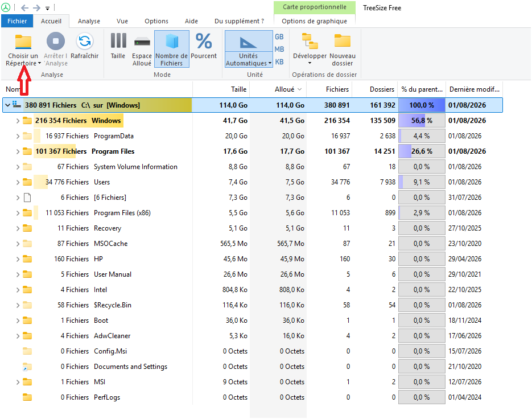The height and width of the screenshot is (419, 532).
Task: Expand the Windows folder
Action: [18, 121]
